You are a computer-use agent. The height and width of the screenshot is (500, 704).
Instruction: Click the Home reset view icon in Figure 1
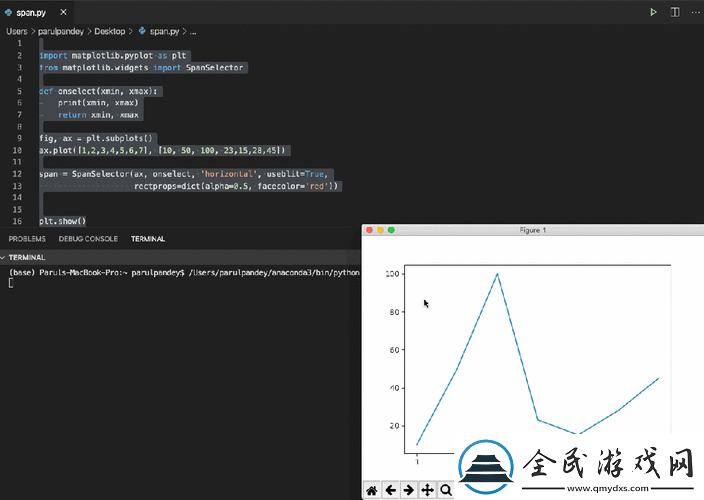pos(372,490)
